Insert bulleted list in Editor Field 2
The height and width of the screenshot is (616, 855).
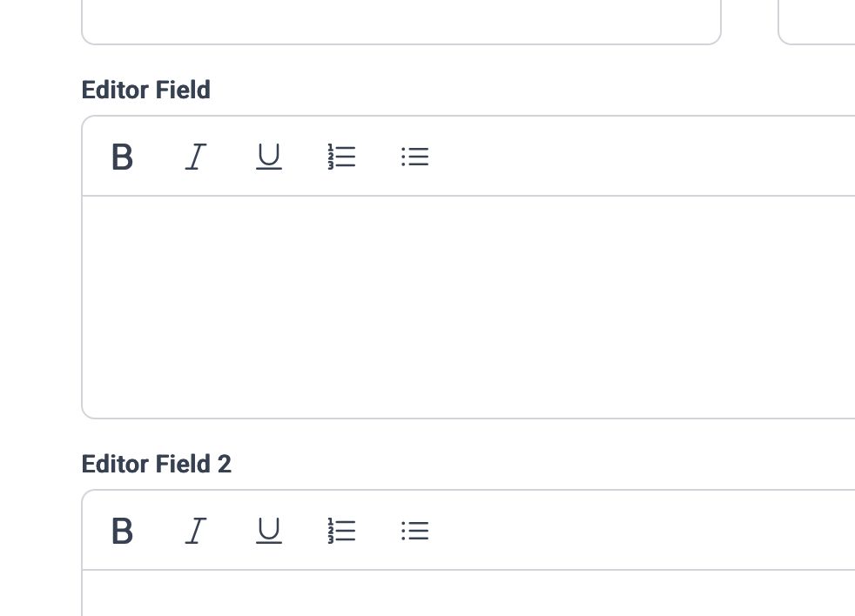click(415, 531)
